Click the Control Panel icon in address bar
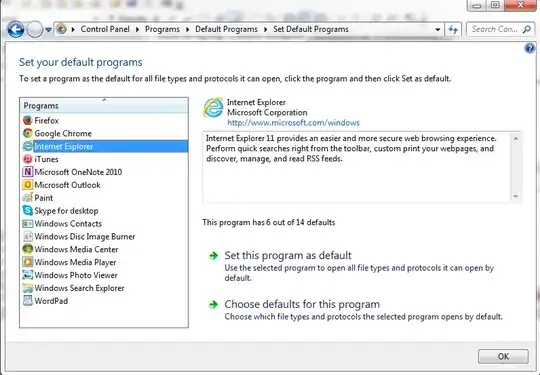This screenshot has height=375, width=540. click(62, 29)
